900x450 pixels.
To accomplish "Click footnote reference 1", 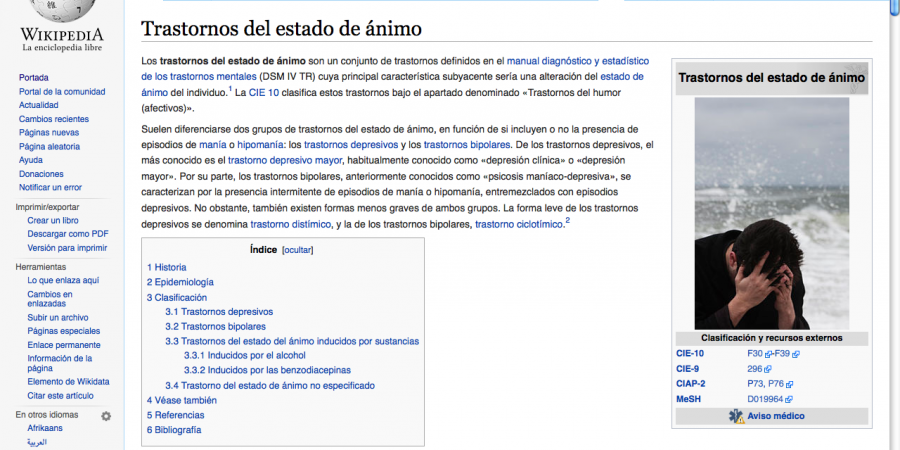I will pos(230,88).
